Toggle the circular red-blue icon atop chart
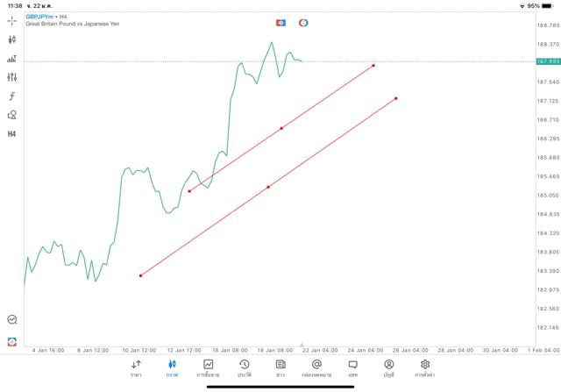 (x=303, y=23)
